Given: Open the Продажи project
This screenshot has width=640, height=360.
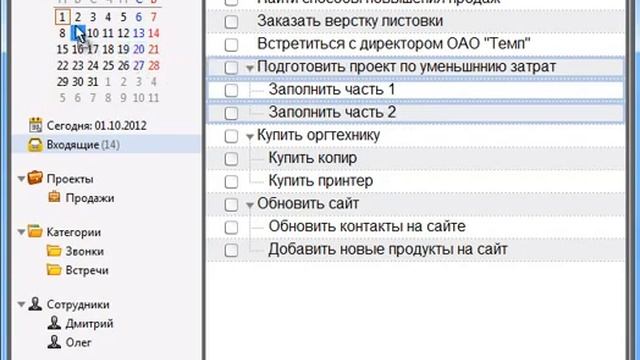Looking at the screenshot, I should pos(90,198).
